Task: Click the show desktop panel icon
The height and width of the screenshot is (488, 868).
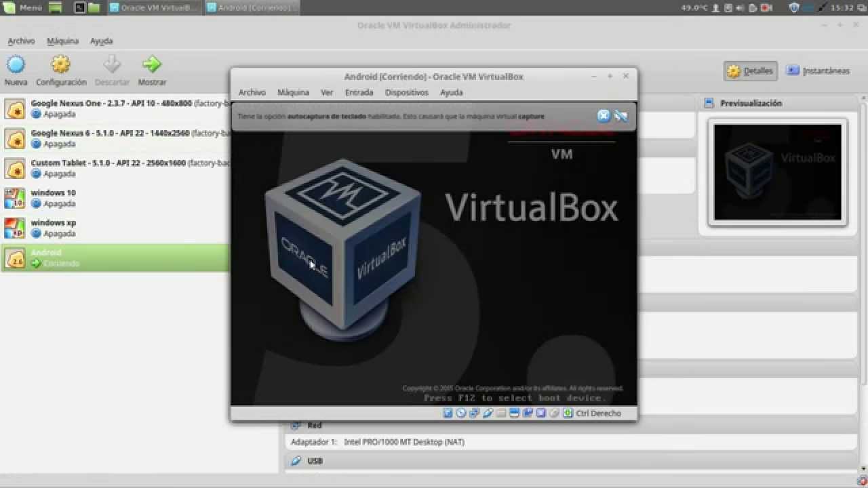Action: [56, 7]
